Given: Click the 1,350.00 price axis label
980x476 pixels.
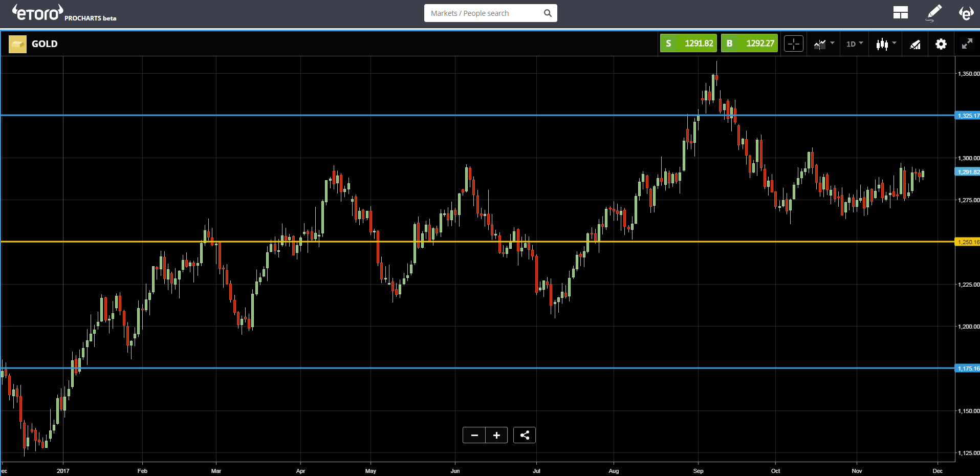Looking at the screenshot, I should [968, 74].
